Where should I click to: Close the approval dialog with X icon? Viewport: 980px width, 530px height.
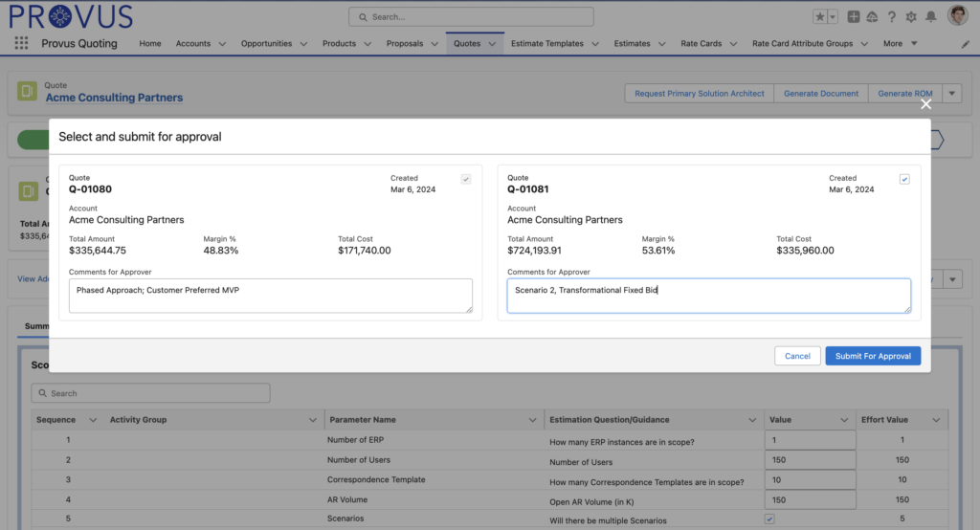click(925, 104)
